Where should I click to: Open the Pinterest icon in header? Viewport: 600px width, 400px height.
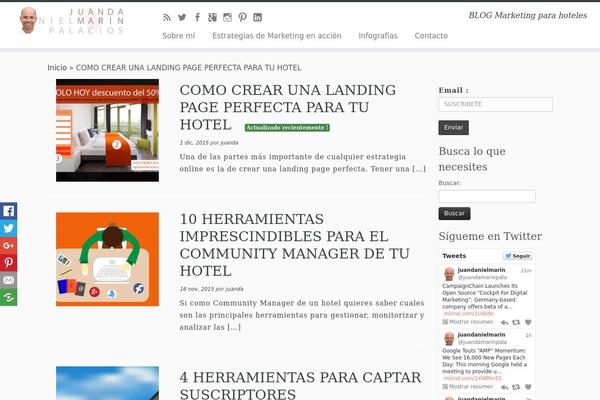tap(242, 17)
